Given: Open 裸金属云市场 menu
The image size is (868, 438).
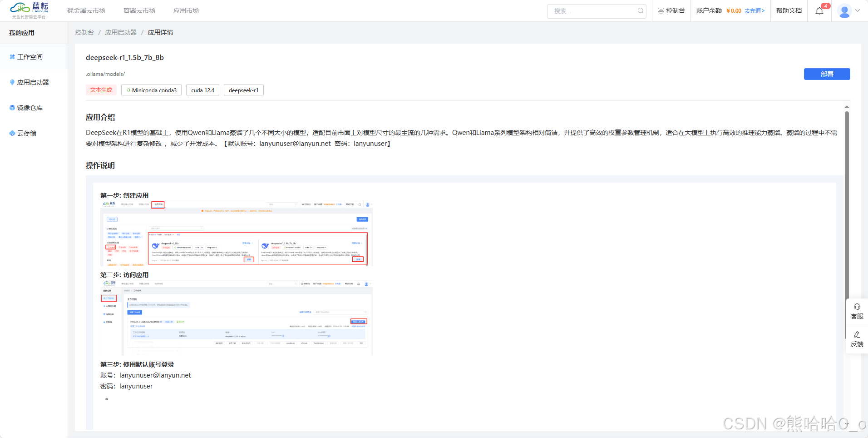Looking at the screenshot, I should (x=86, y=10).
